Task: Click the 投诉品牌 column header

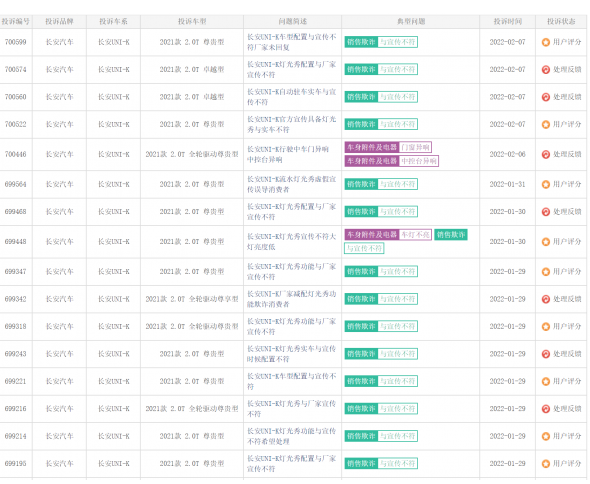Action: [x=59, y=21]
